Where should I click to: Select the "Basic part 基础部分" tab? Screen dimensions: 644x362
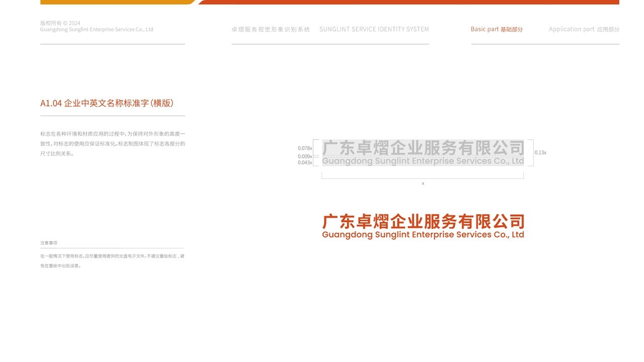click(x=497, y=29)
